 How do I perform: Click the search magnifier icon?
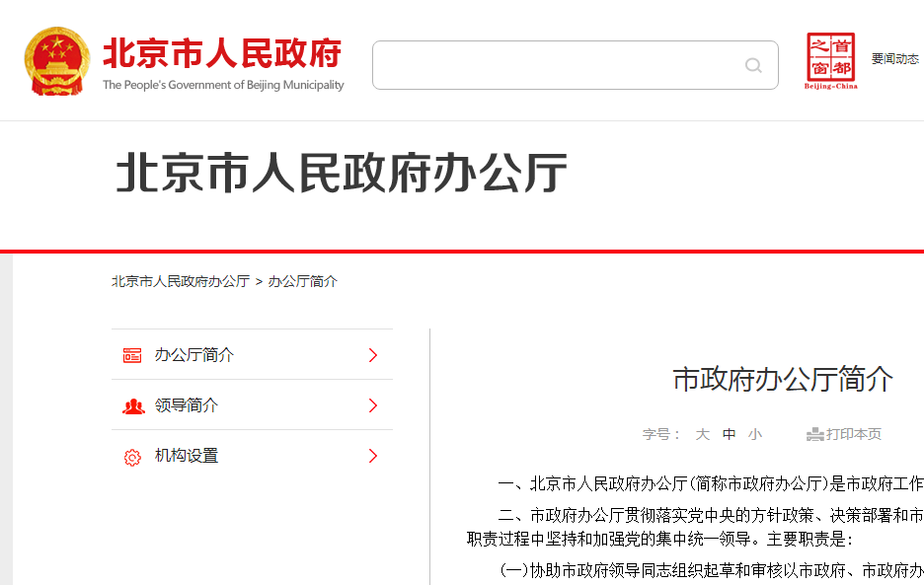[752, 64]
